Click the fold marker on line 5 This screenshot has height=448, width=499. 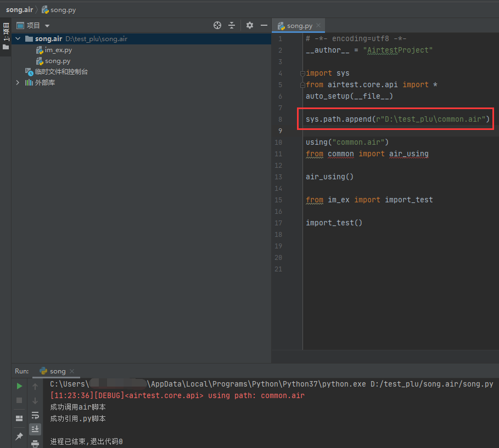[302, 85]
